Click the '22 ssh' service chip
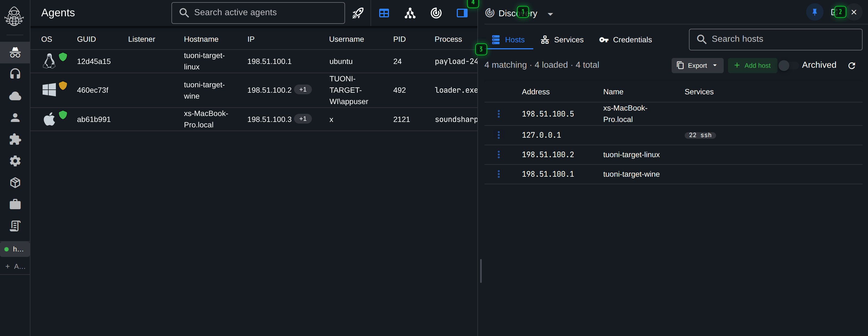 point(700,135)
